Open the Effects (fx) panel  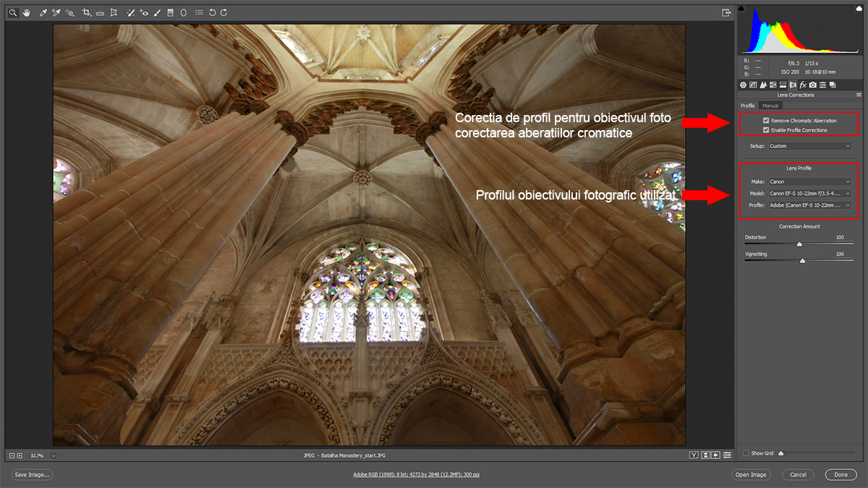pyautogui.click(x=803, y=85)
